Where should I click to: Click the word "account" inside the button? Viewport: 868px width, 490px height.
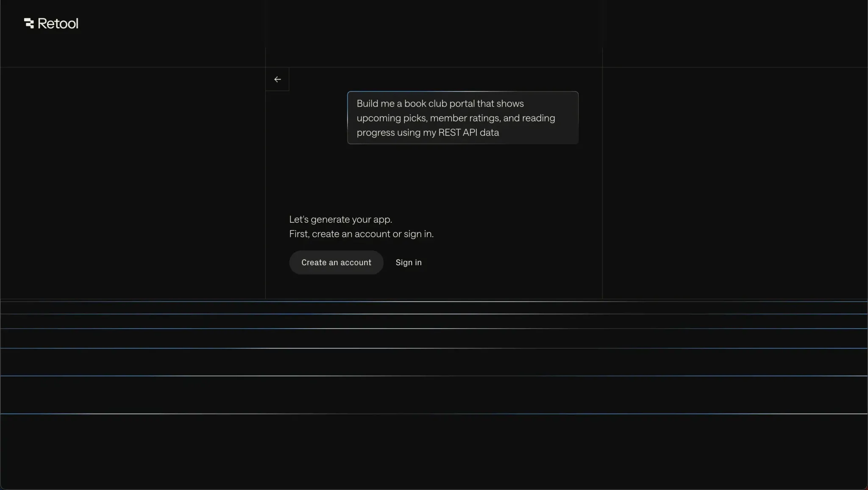(x=356, y=263)
